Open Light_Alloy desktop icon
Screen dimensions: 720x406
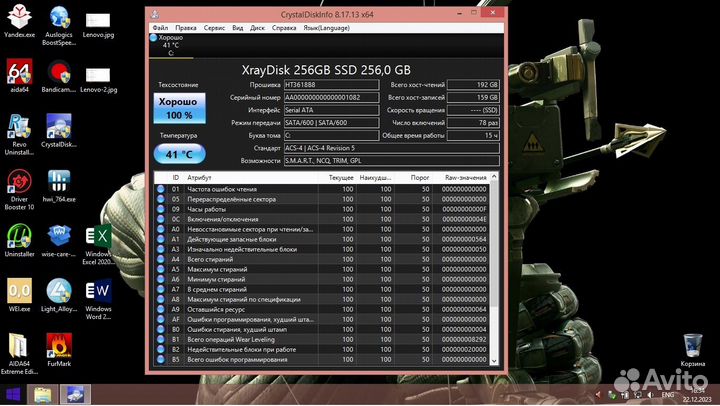point(59,295)
